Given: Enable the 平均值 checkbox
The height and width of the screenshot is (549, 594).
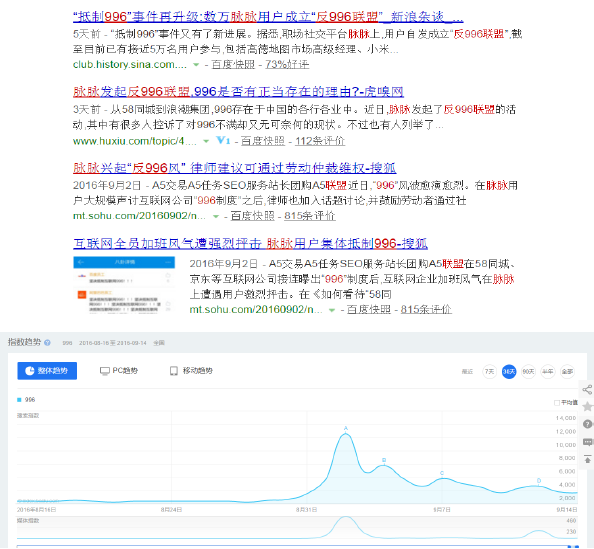Looking at the screenshot, I should [x=557, y=402].
